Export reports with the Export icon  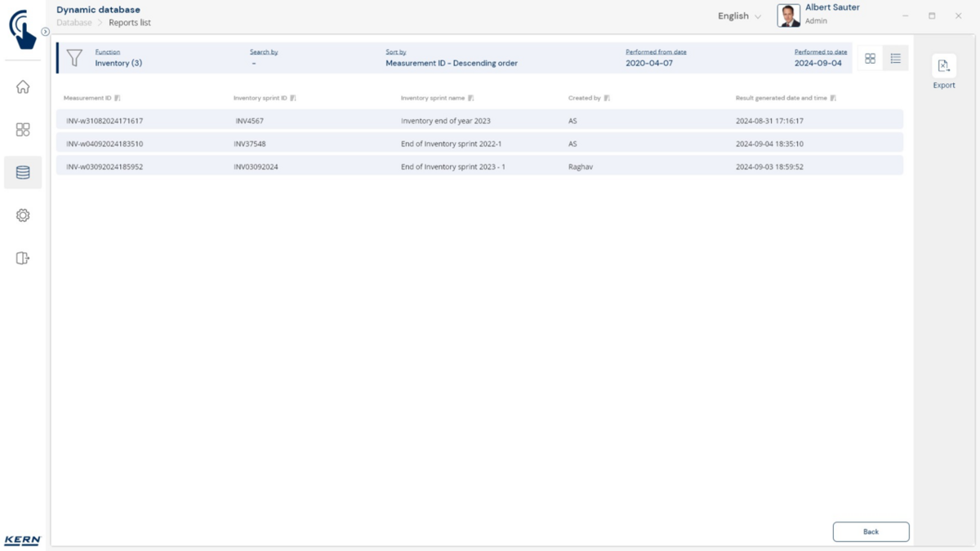point(943,67)
